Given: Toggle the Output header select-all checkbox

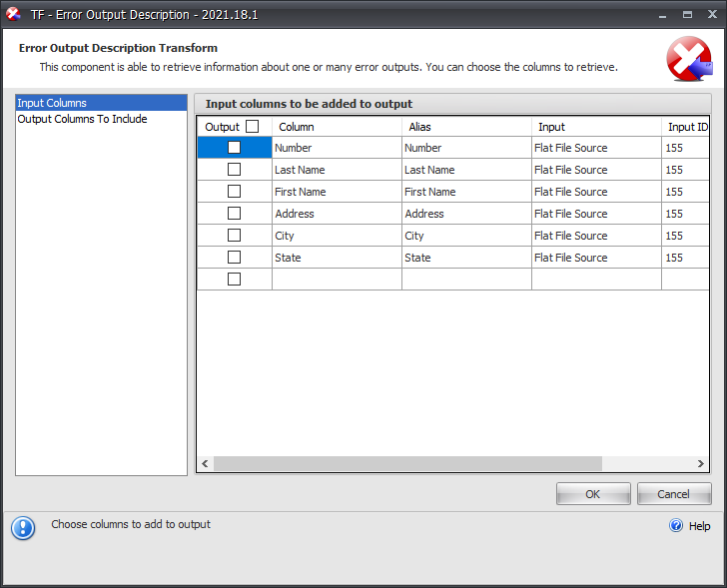Looking at the screenshot, I should (x=253, y=127).
